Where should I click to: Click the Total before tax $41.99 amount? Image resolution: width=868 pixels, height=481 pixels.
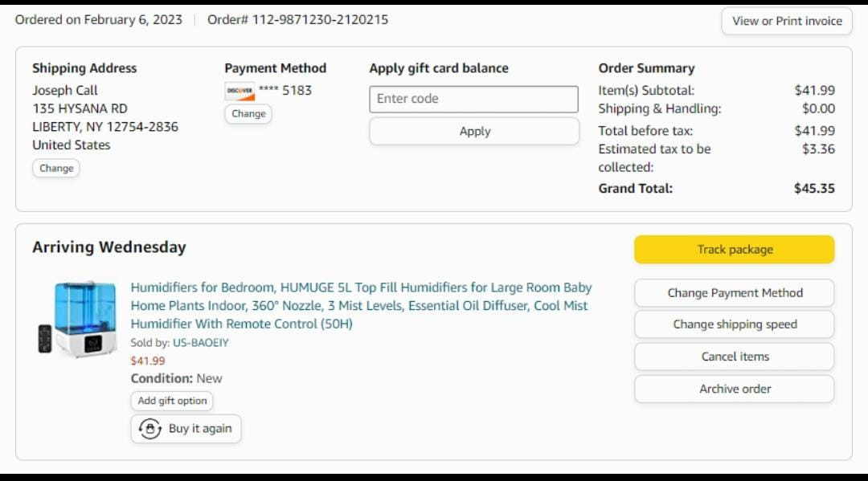click(x=814, y=131)
